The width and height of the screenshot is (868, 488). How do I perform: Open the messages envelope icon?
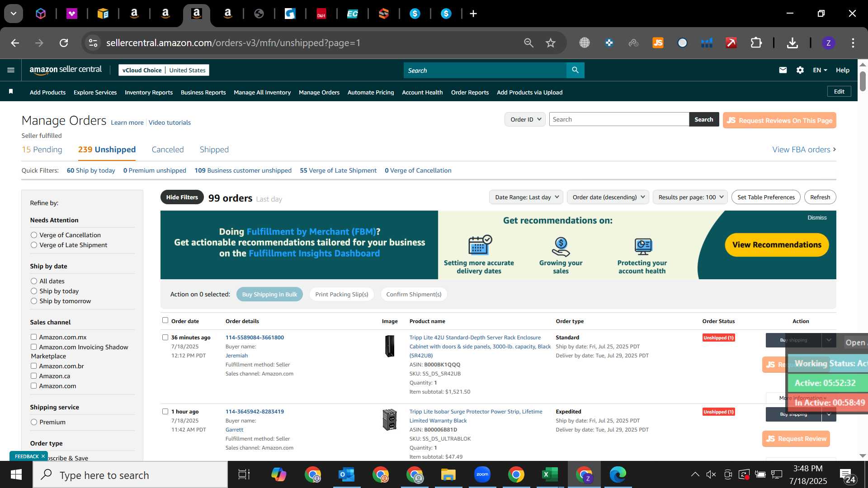783,70
